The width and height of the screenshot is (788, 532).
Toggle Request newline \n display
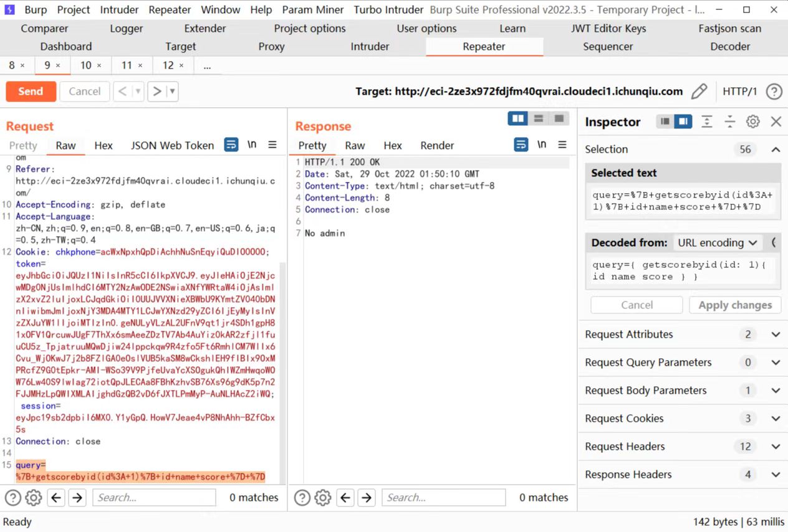click(x=252, y=145)
